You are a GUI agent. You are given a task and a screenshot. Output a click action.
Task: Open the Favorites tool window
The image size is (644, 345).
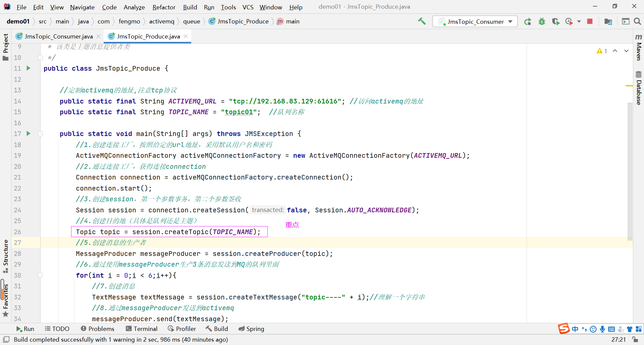click(5, 300)
